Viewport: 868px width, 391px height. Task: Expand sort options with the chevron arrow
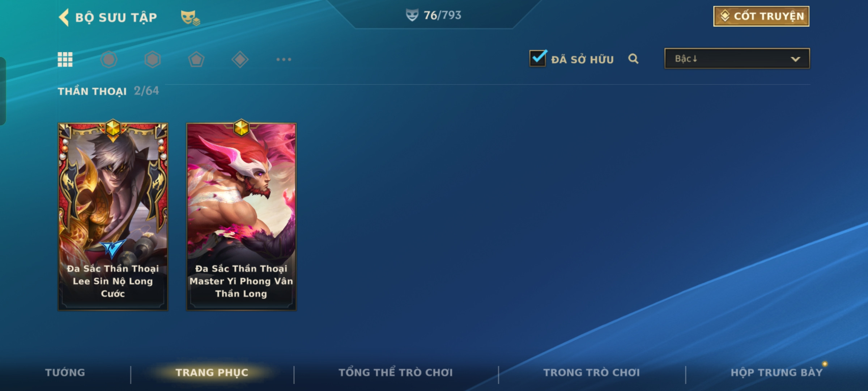click(x=795, y=59)
